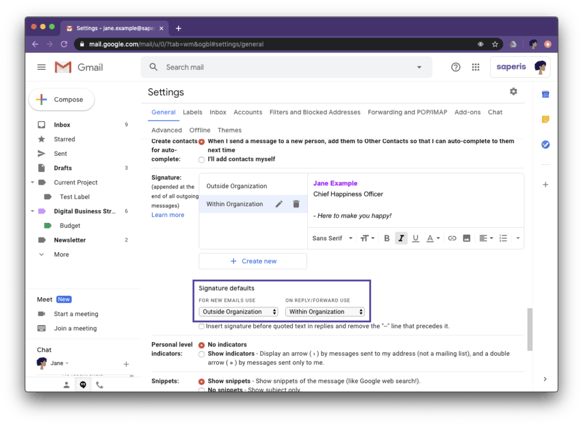Open the phone call tab icon
Image resolution: width=583 pixels, height=425 pixels.
(x=99, y=385)
